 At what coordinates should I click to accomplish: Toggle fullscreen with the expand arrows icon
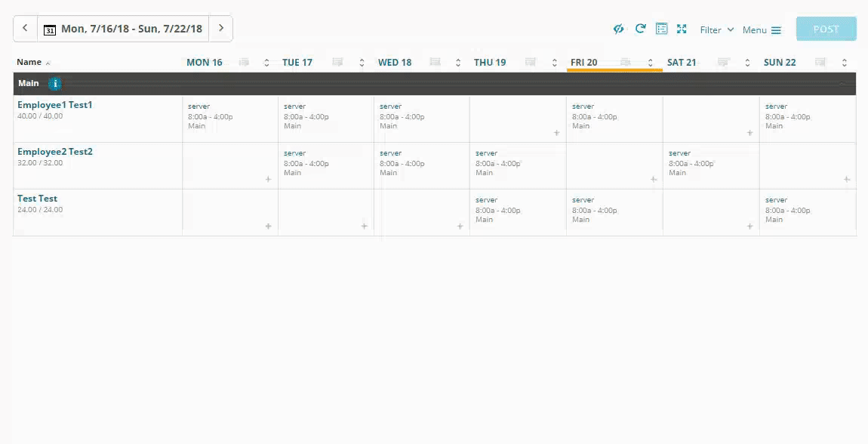pyautogui.click(x=682, y=29)
